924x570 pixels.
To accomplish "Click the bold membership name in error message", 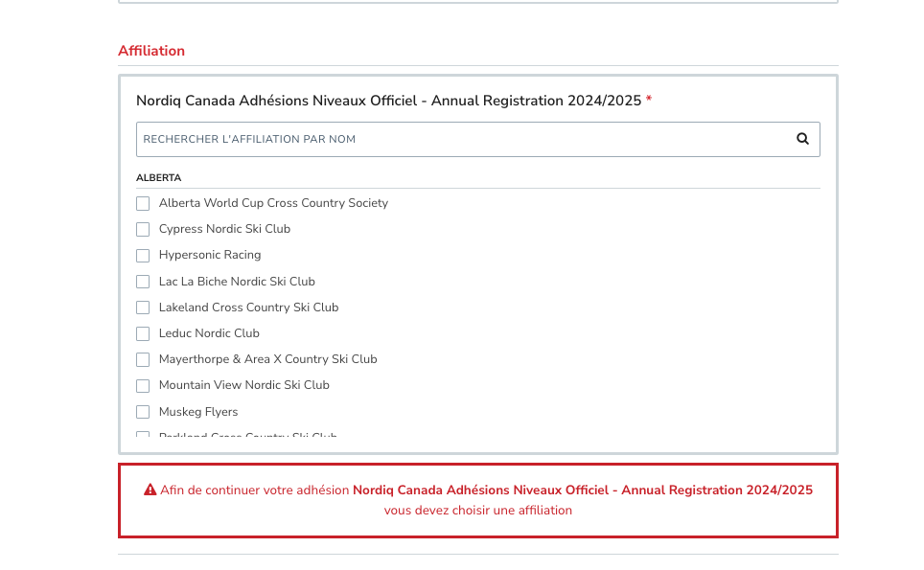I will pyautogui.click(x=583, y=490).
